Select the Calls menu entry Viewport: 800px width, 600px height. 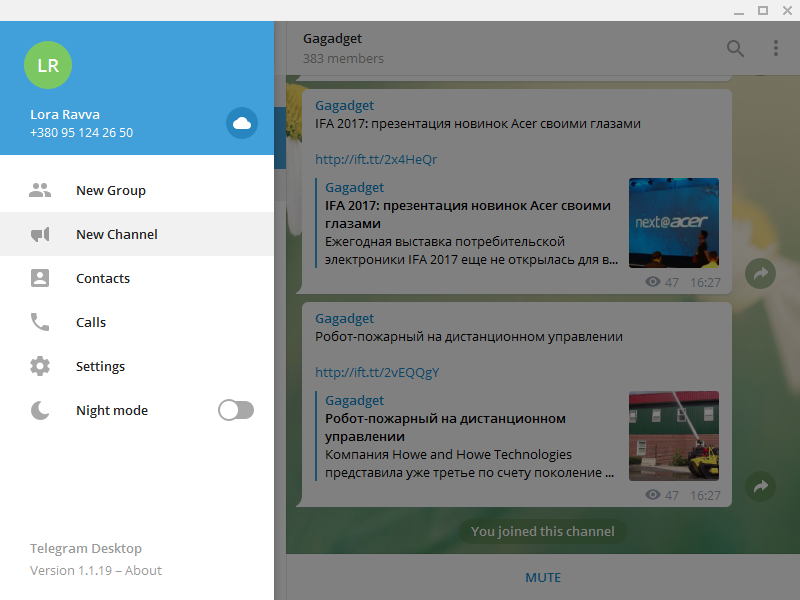pyautogui.click(x=91, y=322)
